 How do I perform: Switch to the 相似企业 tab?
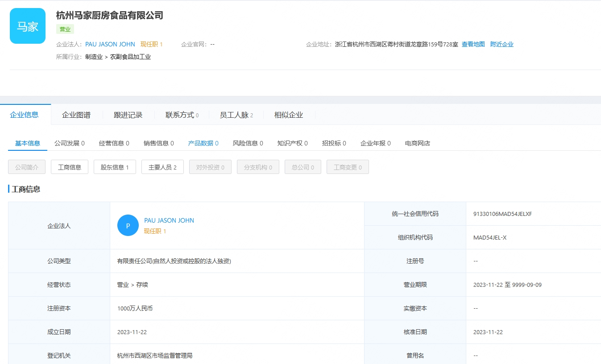(x=288, y=115)
